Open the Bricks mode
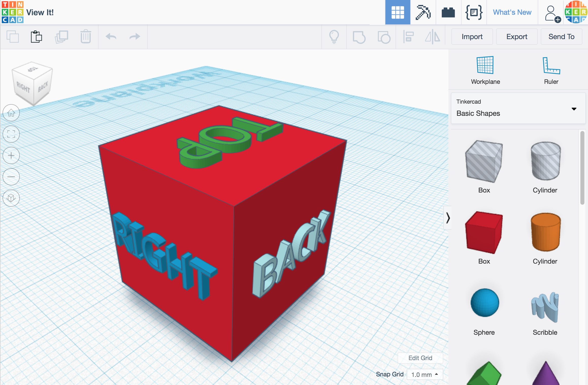588x385 pixels. (448, 12)
